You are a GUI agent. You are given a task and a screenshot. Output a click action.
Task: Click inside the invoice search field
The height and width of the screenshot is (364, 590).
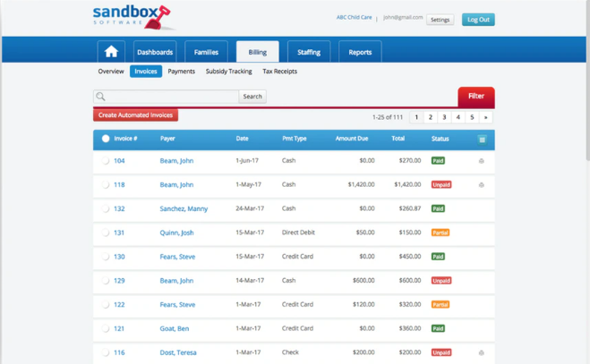click(172, 97)
